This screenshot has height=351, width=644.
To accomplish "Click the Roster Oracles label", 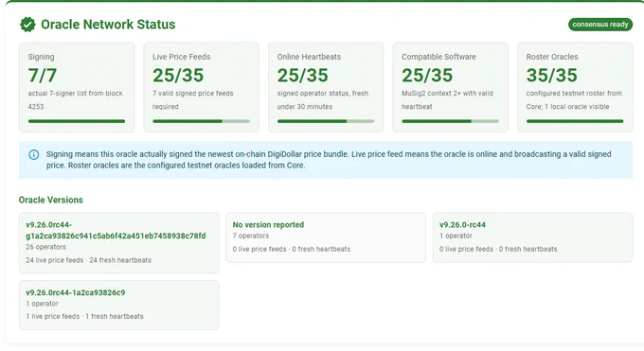I will coord(552,57).
